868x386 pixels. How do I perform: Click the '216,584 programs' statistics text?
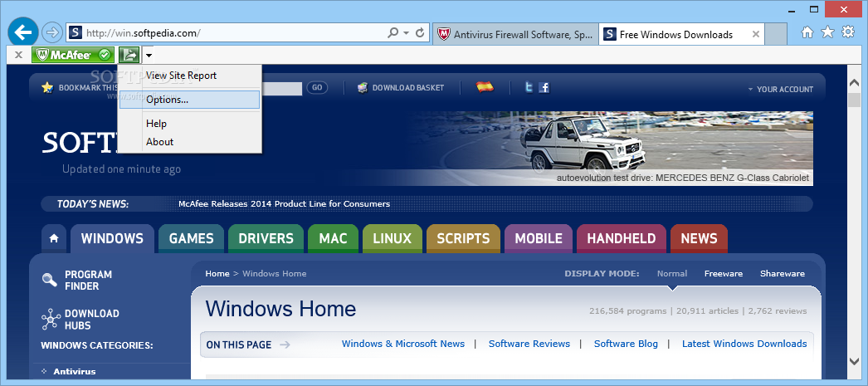tap(627, 310)
